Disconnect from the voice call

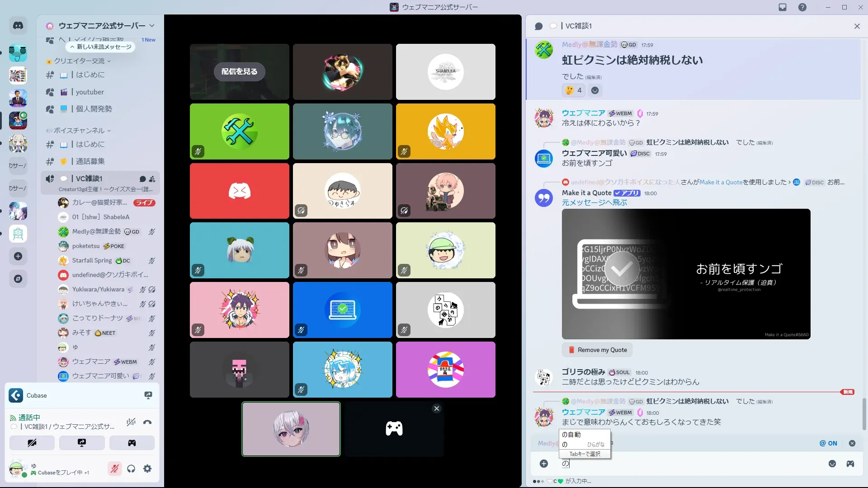click(x=147, y=422)
